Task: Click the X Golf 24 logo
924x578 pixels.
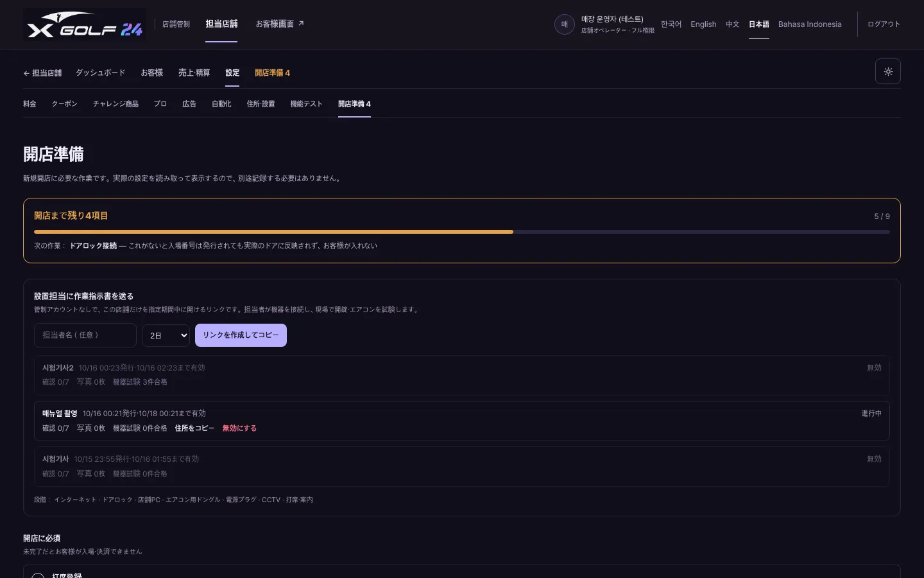Action: click(x=85, y=24)
